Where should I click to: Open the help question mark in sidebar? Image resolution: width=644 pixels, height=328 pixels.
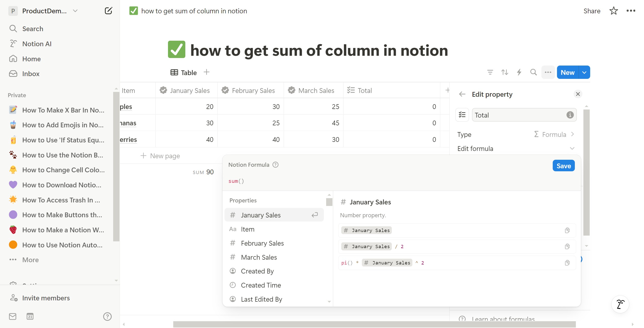[107, 316]
